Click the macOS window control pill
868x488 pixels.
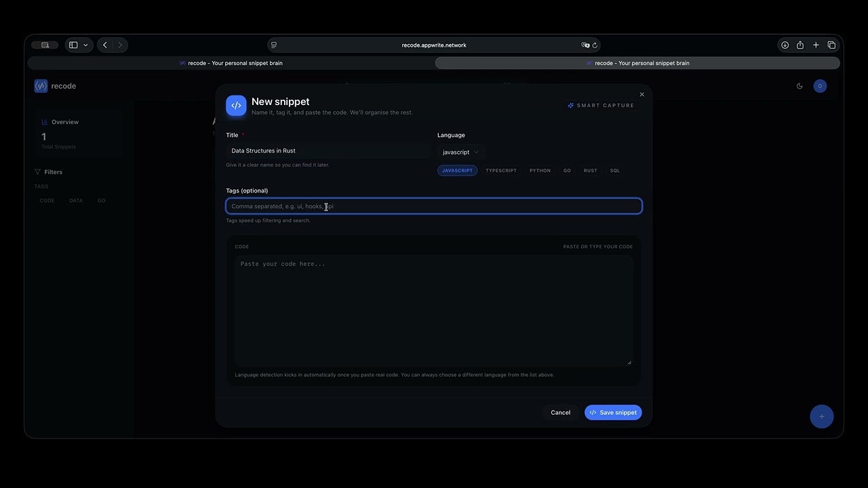[45, 45]
